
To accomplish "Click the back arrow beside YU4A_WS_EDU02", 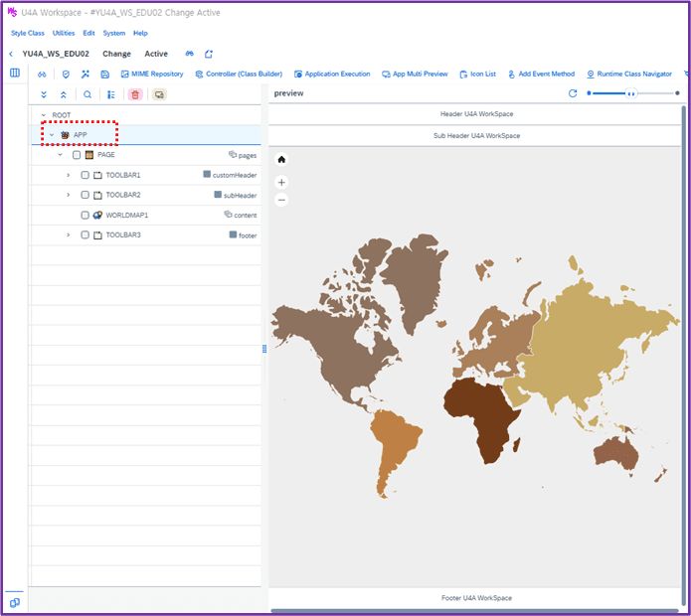I will pyautogui.click(x=11, y=54).
